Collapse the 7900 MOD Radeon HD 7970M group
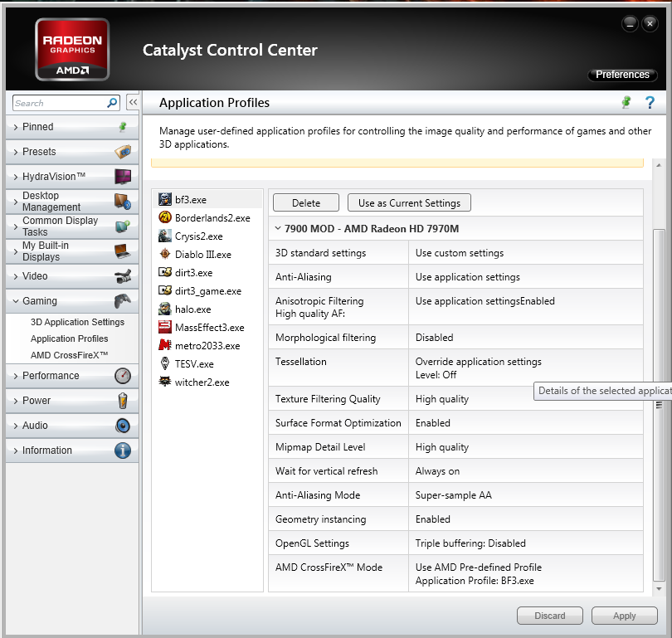 click(x=278, y=228)
